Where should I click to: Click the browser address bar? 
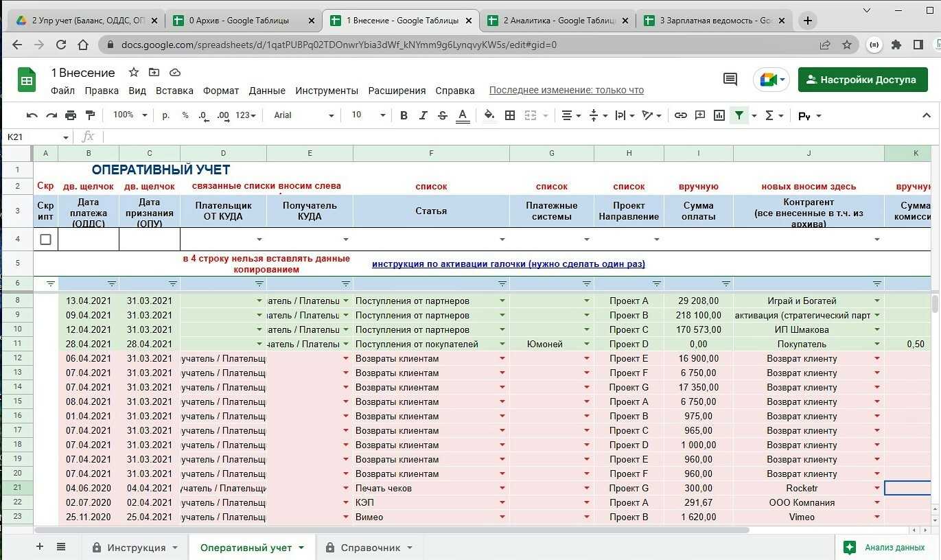tap(467, 45)
